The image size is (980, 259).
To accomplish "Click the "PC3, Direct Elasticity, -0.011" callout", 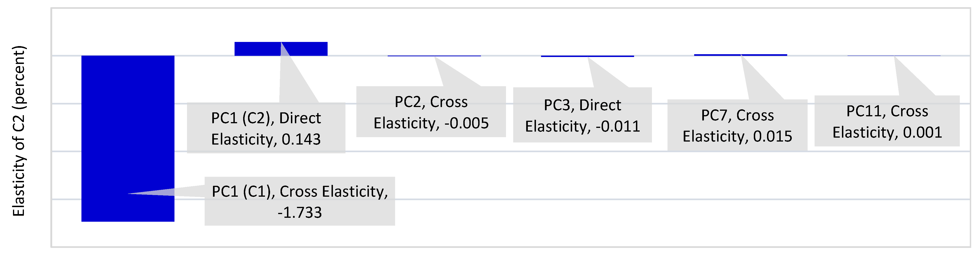I will point(582,115).
